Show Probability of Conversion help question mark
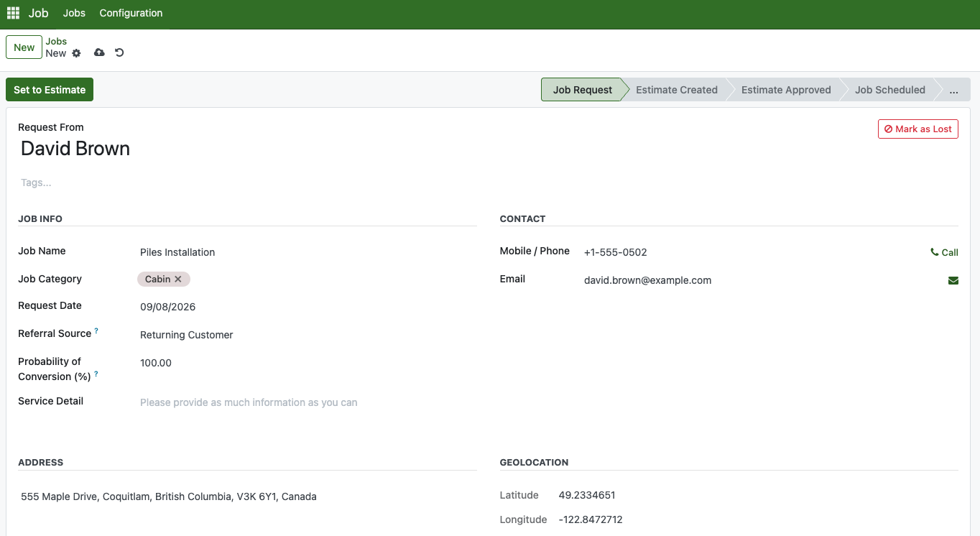This screenshot has width=980, height=536. point(96,374)
